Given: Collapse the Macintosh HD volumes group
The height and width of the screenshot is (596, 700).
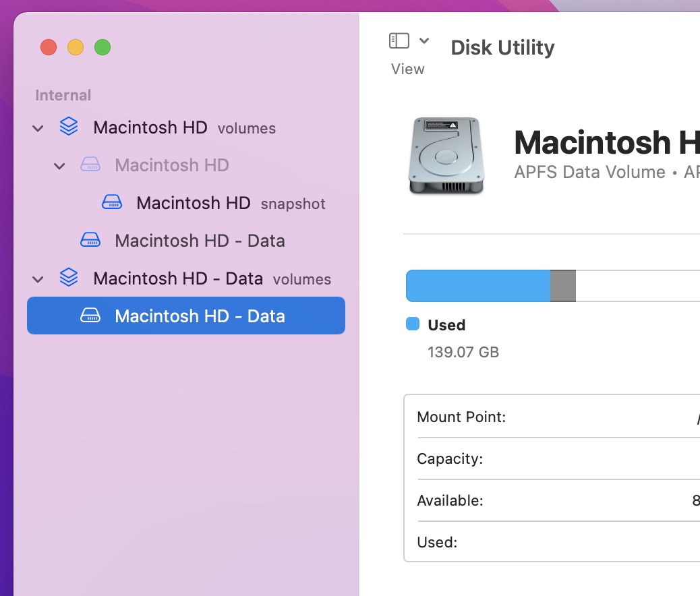Looking at the screenshot, I should click(38, 128).
